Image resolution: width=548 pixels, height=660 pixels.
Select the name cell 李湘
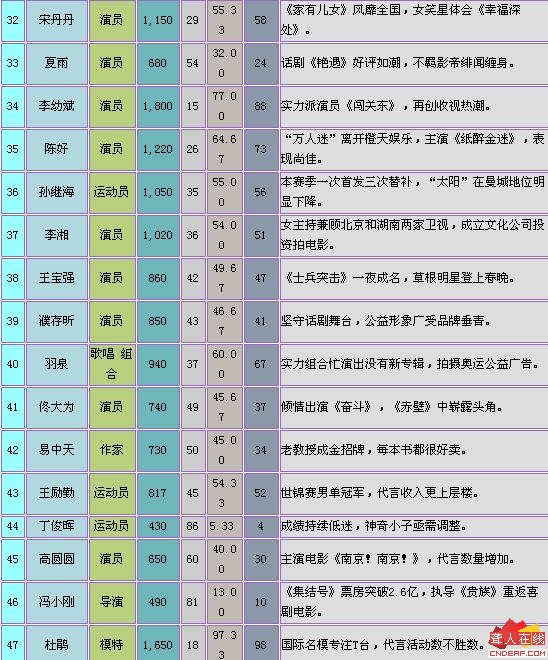57,235
